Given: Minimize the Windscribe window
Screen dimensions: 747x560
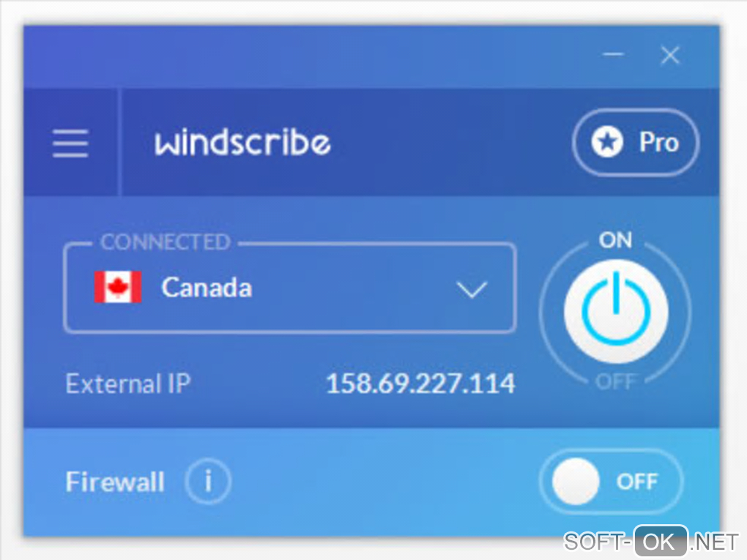Looking at the screenshot, I should (614, 54).
